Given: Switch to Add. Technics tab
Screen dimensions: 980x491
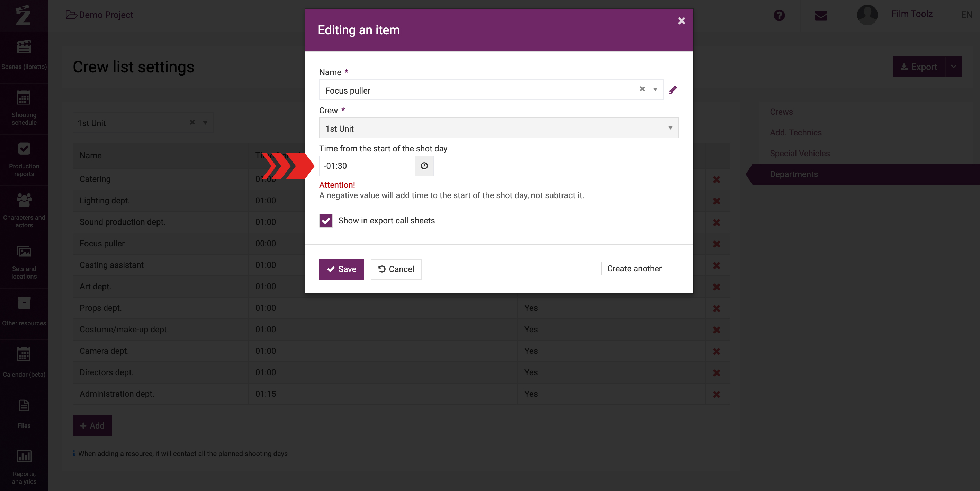Looking at the screenshot, I should [795, 133].
